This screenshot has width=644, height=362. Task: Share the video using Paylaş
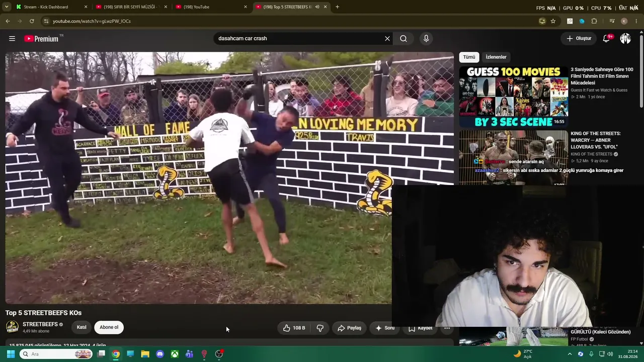point(349,328)
